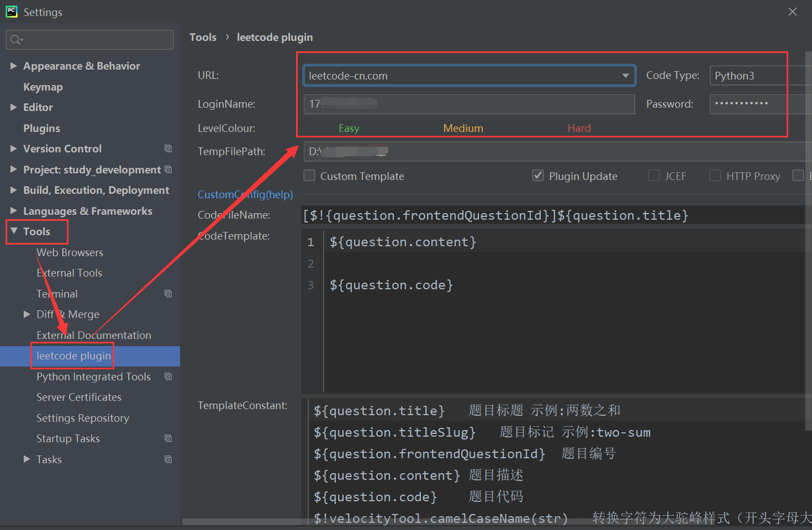This screenshot has height=530, width=812.
Task: Expand the Diff & Merge node
Action: pyautogui.click(x=27, y=314)
